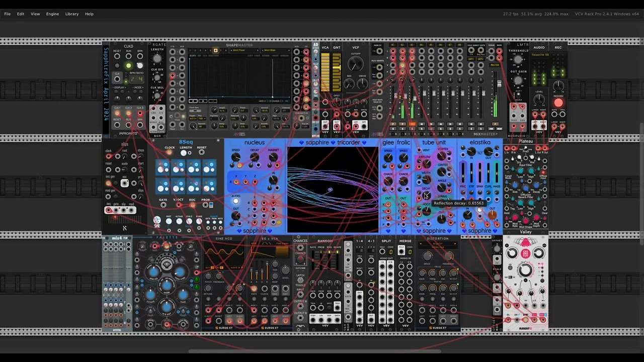Screen dimensions: 644x362
Task: Toggle the green RUN button on CLKD
Action: (x=129, y=65)
